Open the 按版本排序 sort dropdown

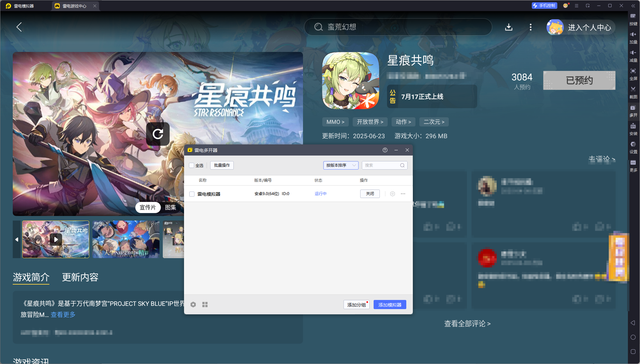pyautogui.click(x=341, y=165)
